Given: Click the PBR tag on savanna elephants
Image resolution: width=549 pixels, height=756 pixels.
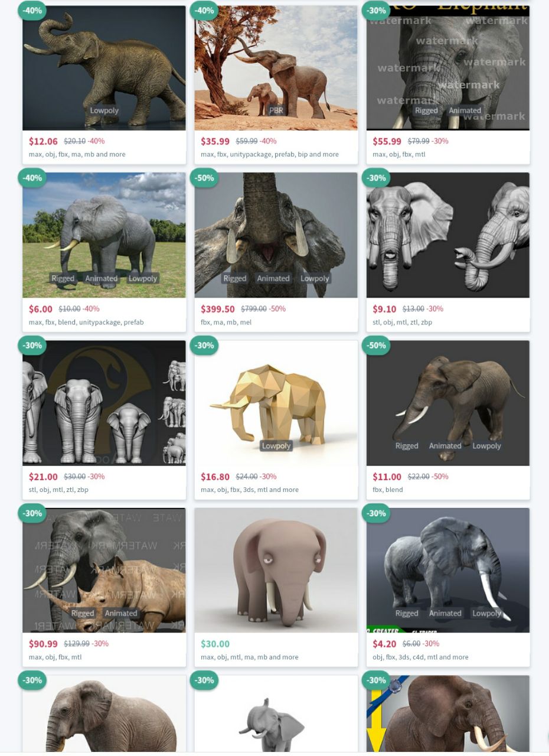Looking at the screenshot, I should [x=276, y=110].
